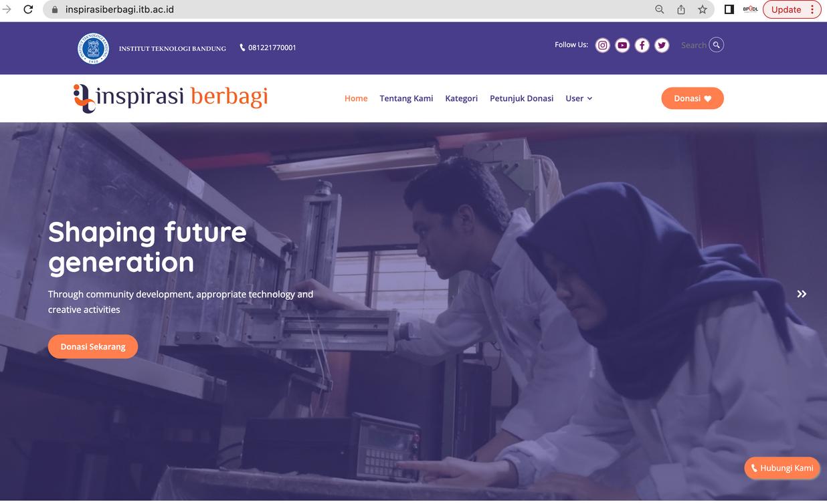Open the Facebook icon link

click(x=642, y=45)
